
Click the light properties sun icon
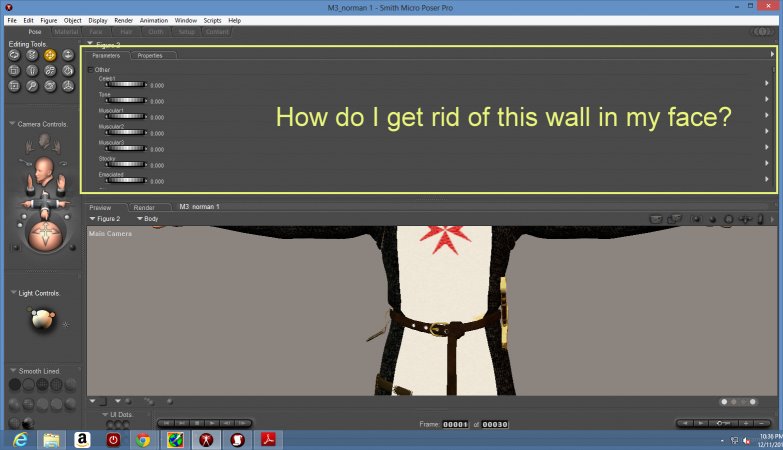[x=65, y=325]
